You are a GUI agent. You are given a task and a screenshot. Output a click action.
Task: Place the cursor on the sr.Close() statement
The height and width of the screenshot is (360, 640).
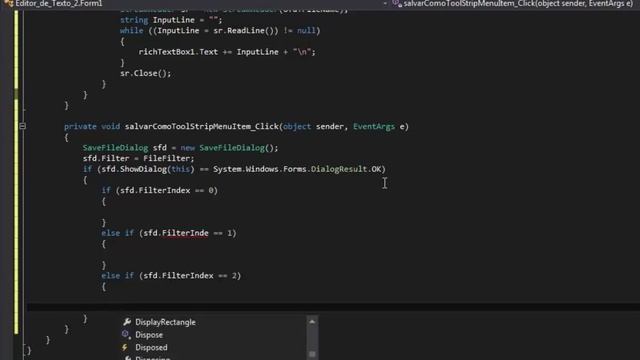(x=145, y=73)
